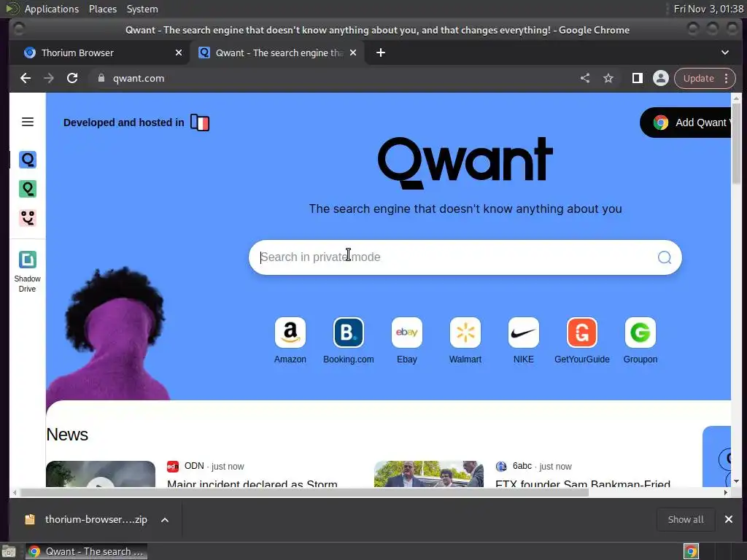Select the Qwant search engine tab
The image size is (747, 560).
click(x=277, y=52)
